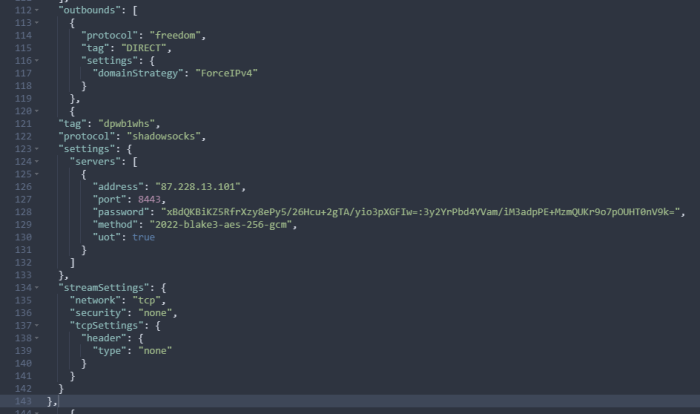Fold the shadowsocks "settings" block at line 123
Image resolution: width=700 pixels, height=414 pixels.
coord(38,149)
